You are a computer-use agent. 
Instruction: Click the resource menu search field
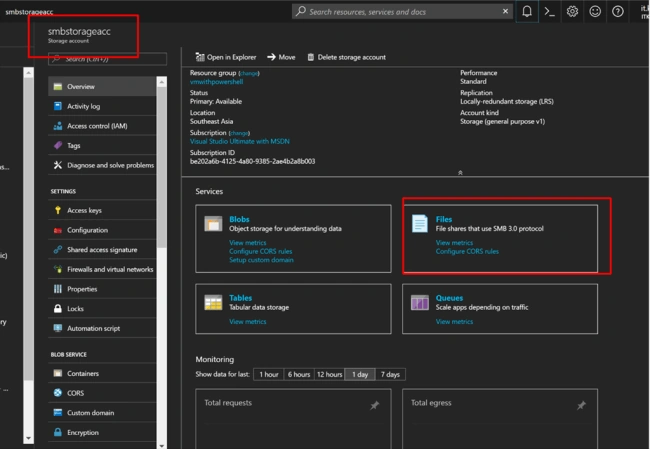107,59
